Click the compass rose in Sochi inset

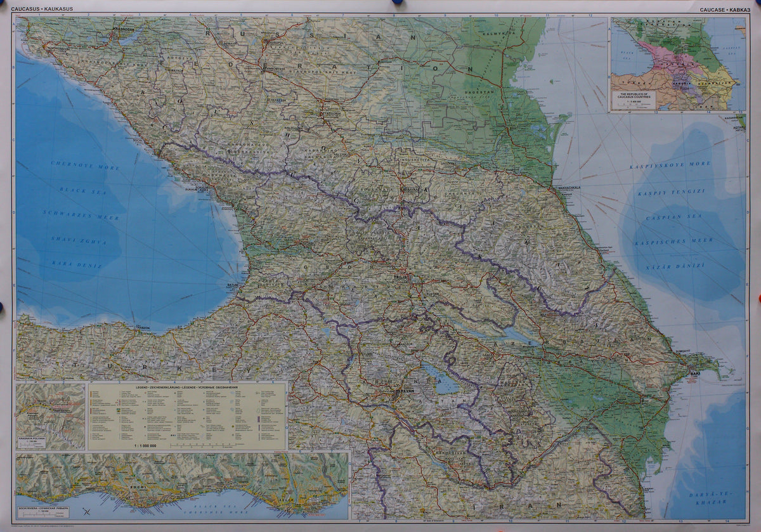87,511
